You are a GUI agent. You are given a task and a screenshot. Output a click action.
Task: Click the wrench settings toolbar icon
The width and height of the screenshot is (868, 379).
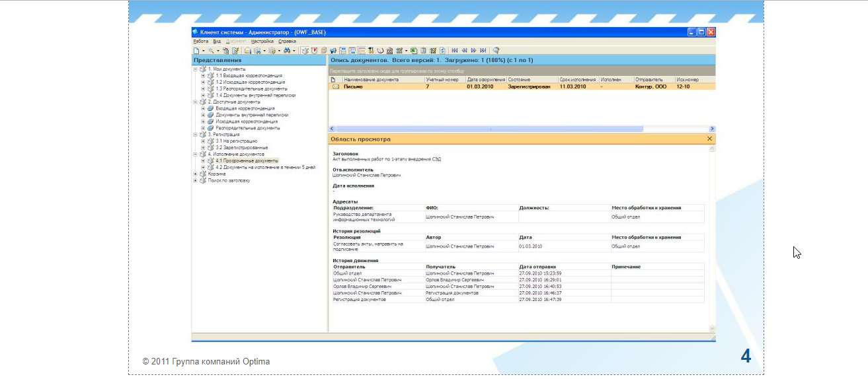tap(372, 50)
